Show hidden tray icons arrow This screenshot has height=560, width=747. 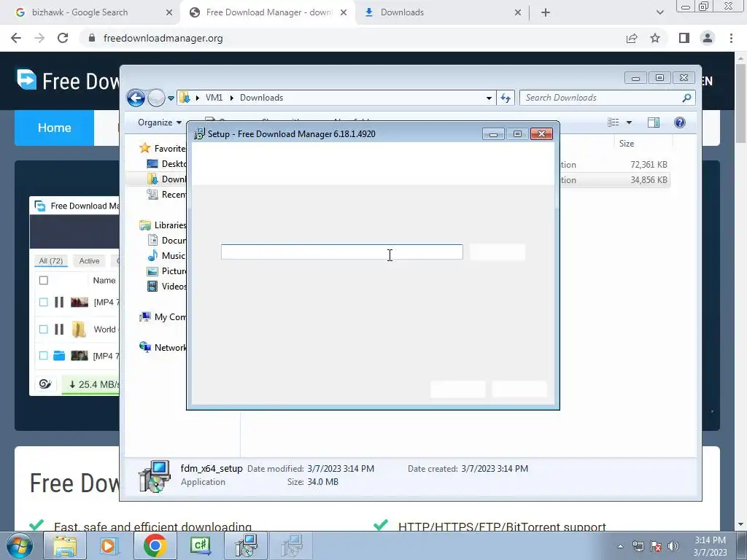620,546
